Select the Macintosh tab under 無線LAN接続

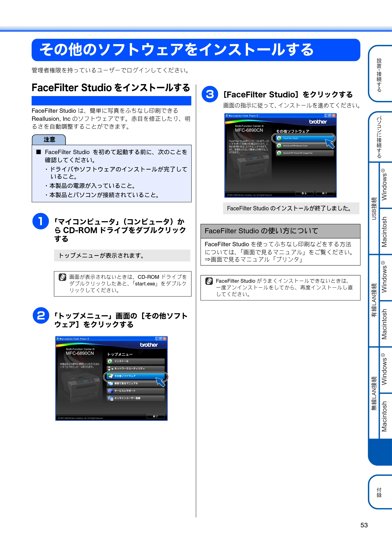tap(386, 416)
